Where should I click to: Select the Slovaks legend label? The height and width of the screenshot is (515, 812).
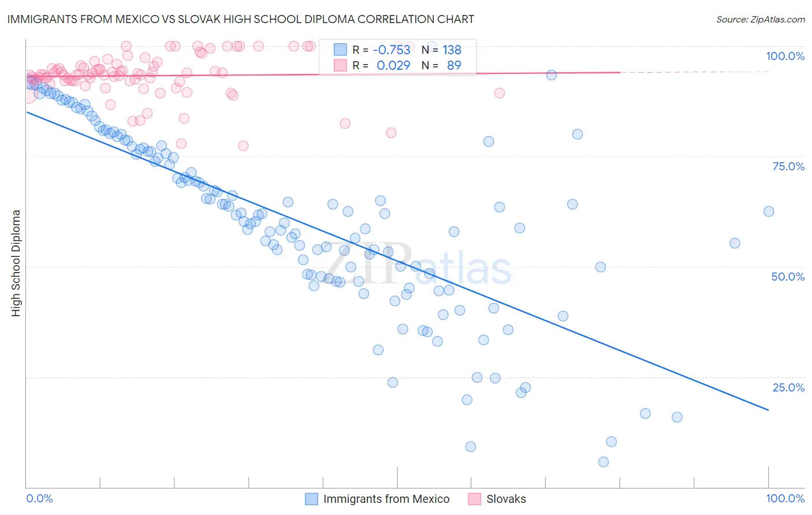coord(506,499)
